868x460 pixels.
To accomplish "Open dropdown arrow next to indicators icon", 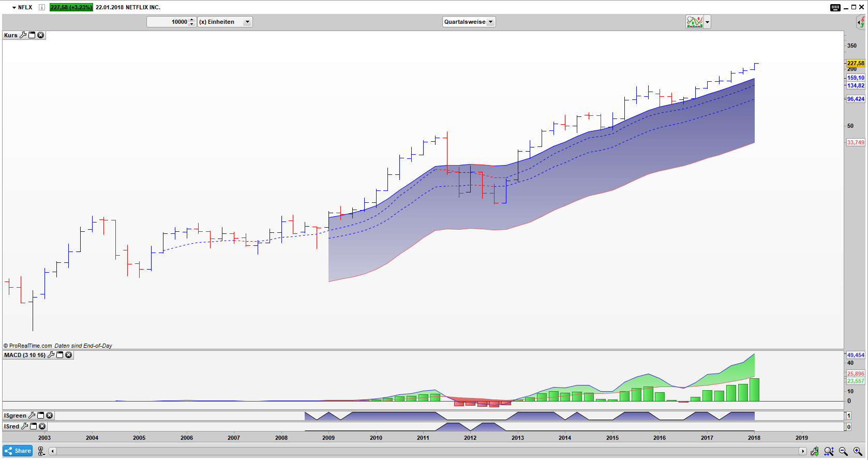I will pos(707,22).
